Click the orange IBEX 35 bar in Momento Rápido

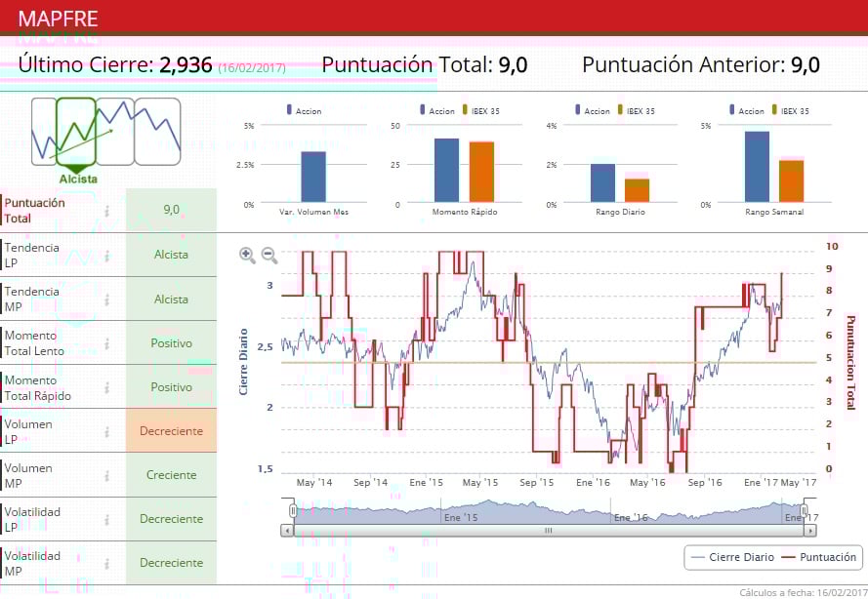point(481,172)
